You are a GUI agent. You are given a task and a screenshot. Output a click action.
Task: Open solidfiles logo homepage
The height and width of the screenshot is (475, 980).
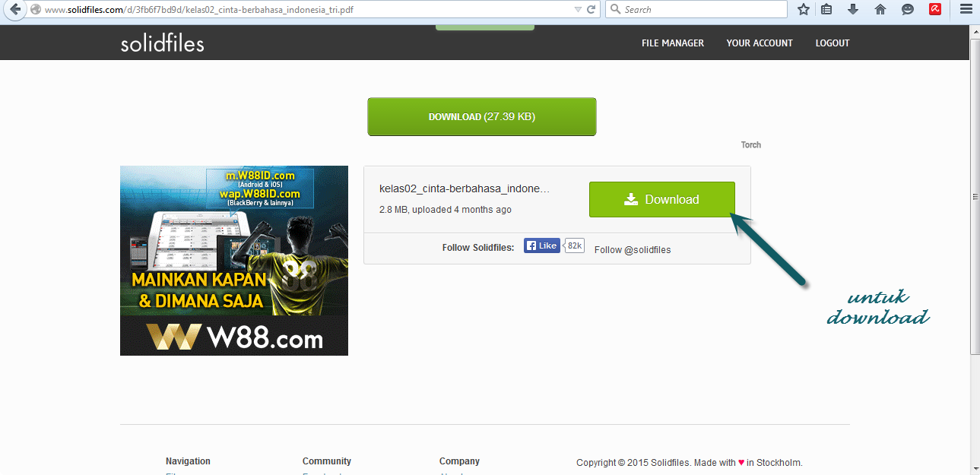pyautogui.click(x=163, y=43)
